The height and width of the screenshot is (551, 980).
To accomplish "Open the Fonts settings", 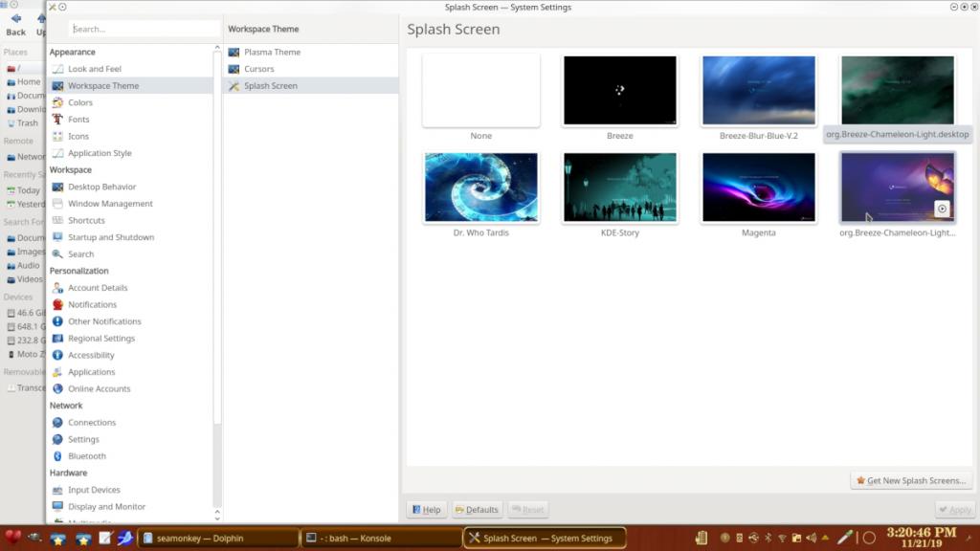I will (x=78, y=120).
